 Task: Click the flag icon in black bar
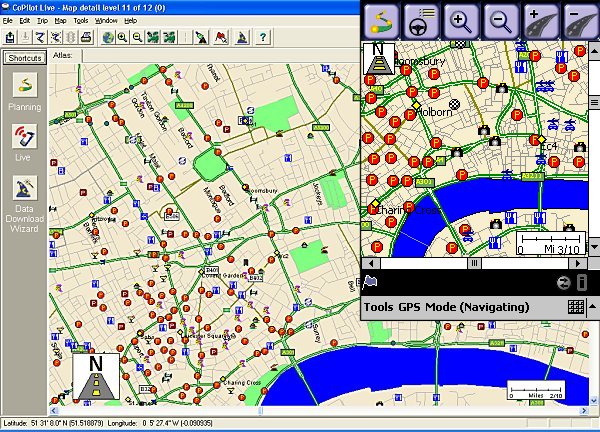click(370, 282)
